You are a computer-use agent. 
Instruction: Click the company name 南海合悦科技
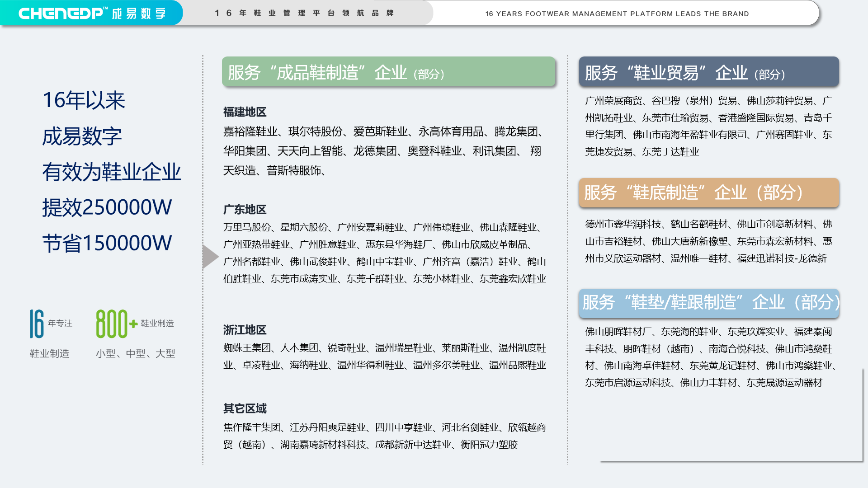[737, 349]
